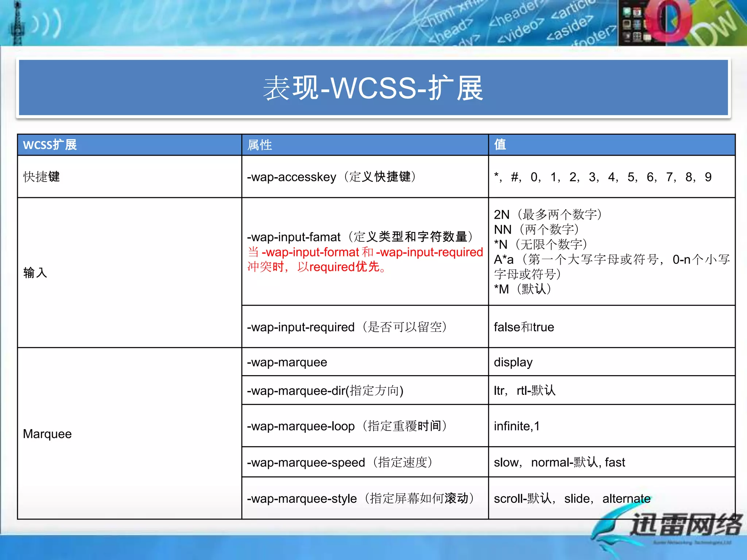This screenshot has width=747, height=560.
Task: Click the -wap-marquee-dir property cell
Action: click(365, 390)
